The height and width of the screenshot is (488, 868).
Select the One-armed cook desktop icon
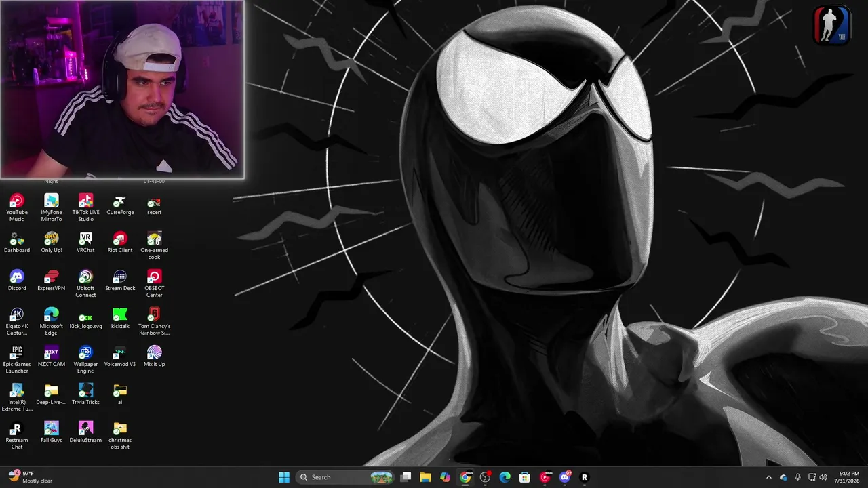pos(154,245)
